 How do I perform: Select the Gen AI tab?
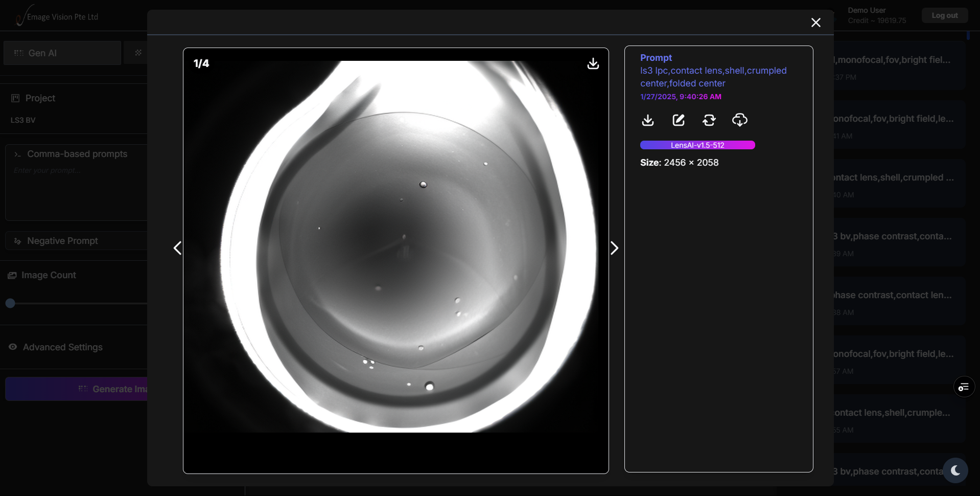point(62,53)
